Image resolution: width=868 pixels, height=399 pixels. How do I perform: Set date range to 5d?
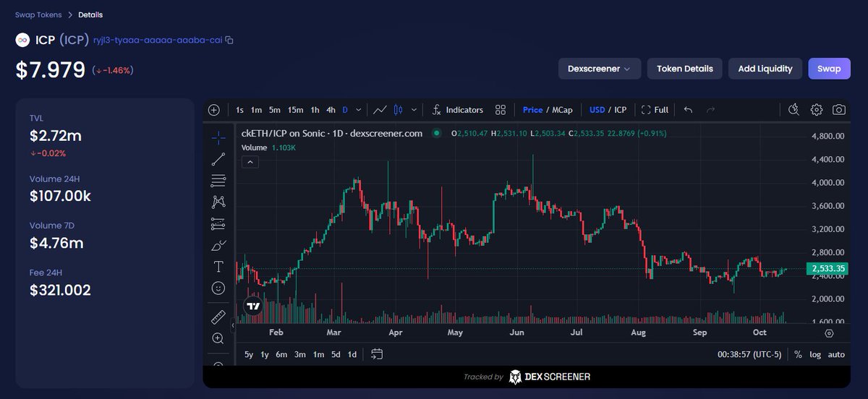(336, 354)
